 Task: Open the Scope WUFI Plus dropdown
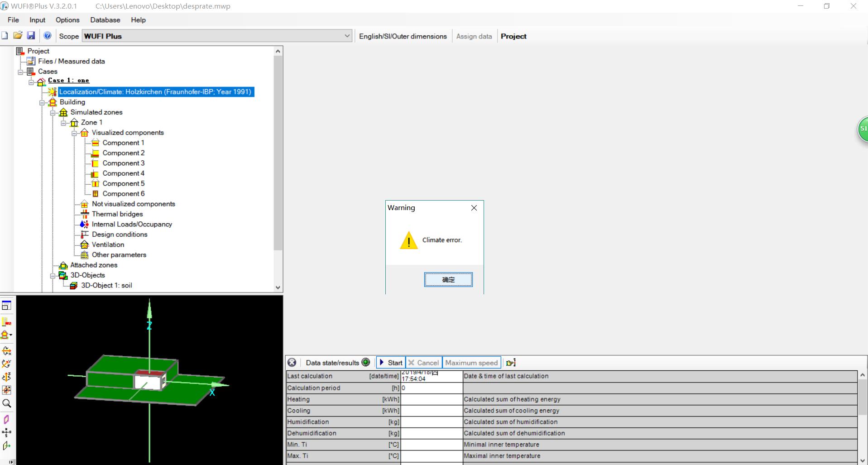tap(347, 36)
